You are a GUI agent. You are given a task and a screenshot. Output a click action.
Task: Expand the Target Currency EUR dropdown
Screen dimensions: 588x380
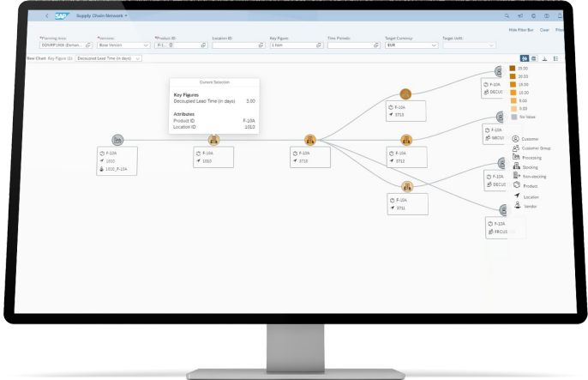coord(434,45)
